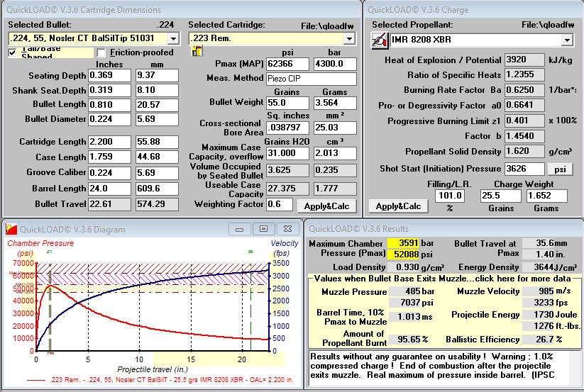Select the Seating Depth inches field

tap(110, 75)
